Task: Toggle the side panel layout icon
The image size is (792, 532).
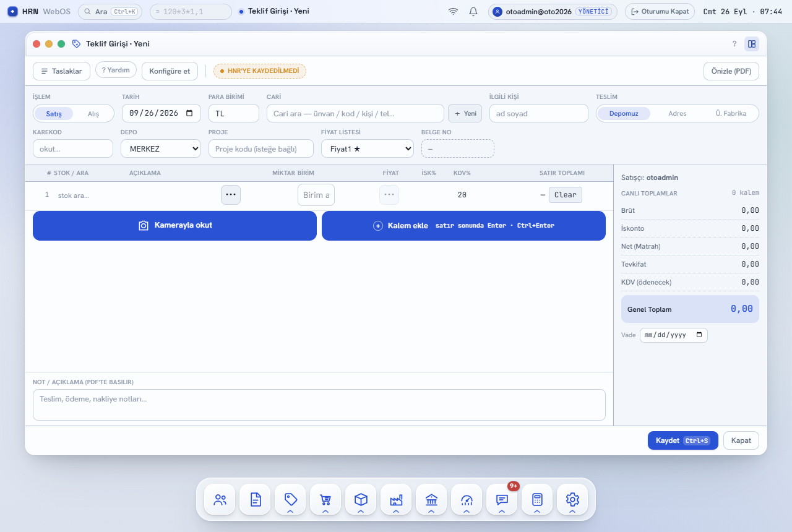Action: pos(752,44)
